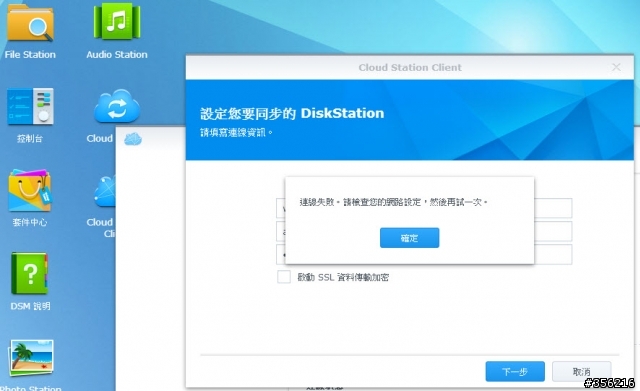The width and height of the screenshot is (640, 391).
Task: Click the 連線失敗 error message text
Action: (x=393, y=202)
